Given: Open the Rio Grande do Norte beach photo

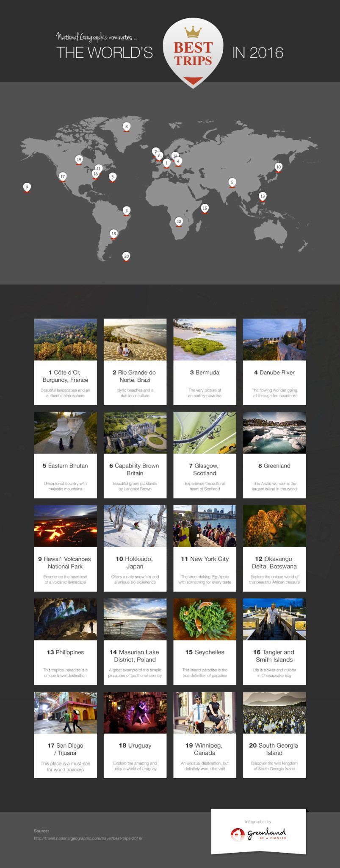Looking at the screenshot, I should tap(135, 339).
